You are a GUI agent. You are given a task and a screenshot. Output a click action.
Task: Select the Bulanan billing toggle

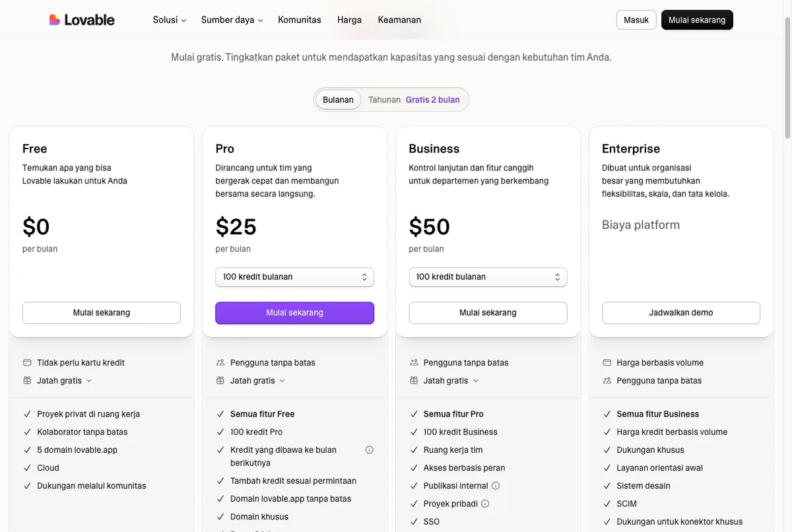click(x=338, y=100)
